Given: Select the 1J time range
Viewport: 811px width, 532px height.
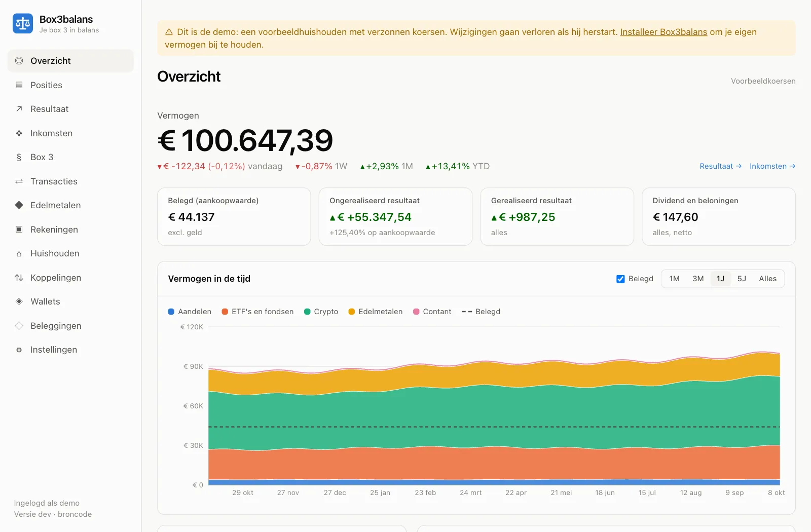Looking at the screenshot, I should (x=720, y=279).
